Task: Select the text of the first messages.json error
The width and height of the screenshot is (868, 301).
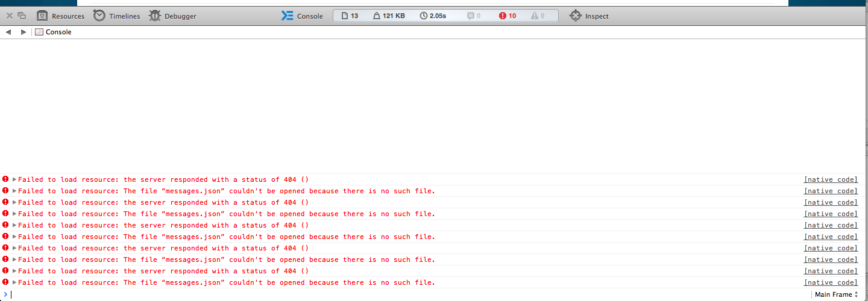Action: click(227, 191)
